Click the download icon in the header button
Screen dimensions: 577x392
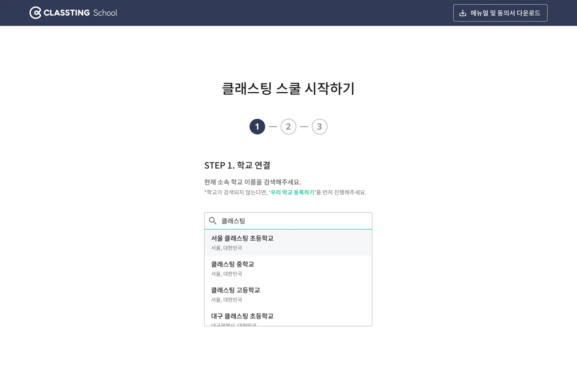(x=463, y=13)
